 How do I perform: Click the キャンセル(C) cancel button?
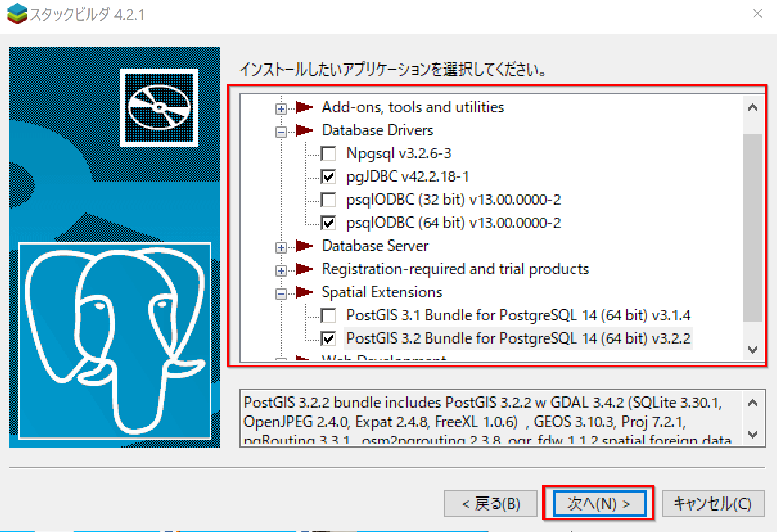pyautogui.click(x=713, y=503)
